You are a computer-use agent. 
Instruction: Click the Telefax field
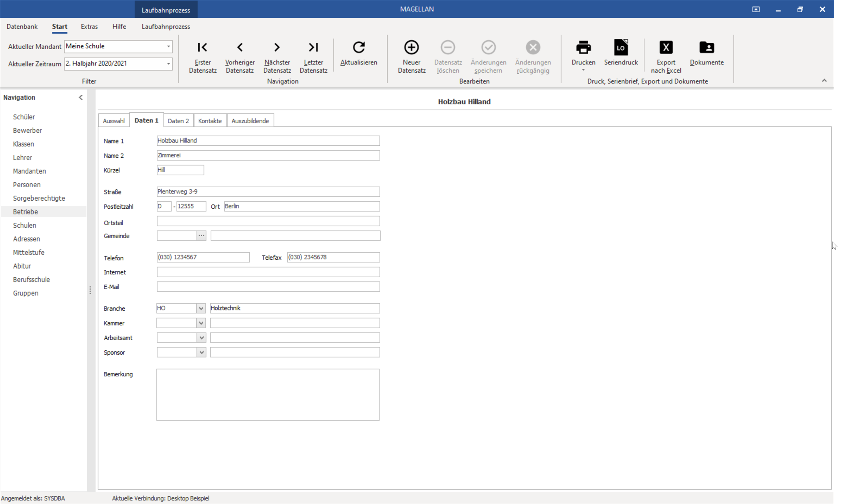coord(333,257)
